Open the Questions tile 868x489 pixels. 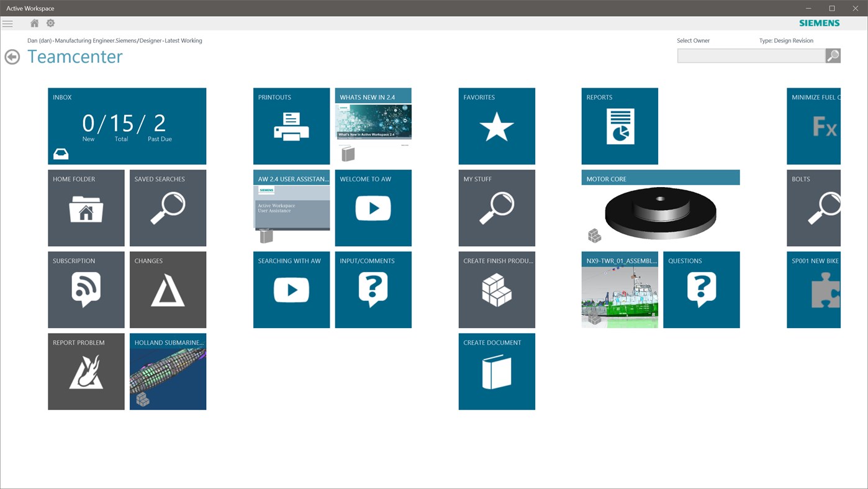pyautogui.click(x=701, y=290)
